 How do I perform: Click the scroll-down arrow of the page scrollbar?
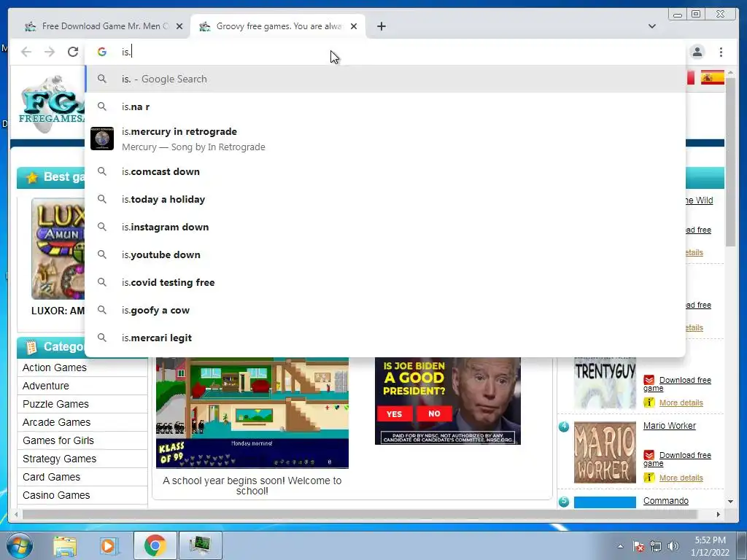click(730, 502)
